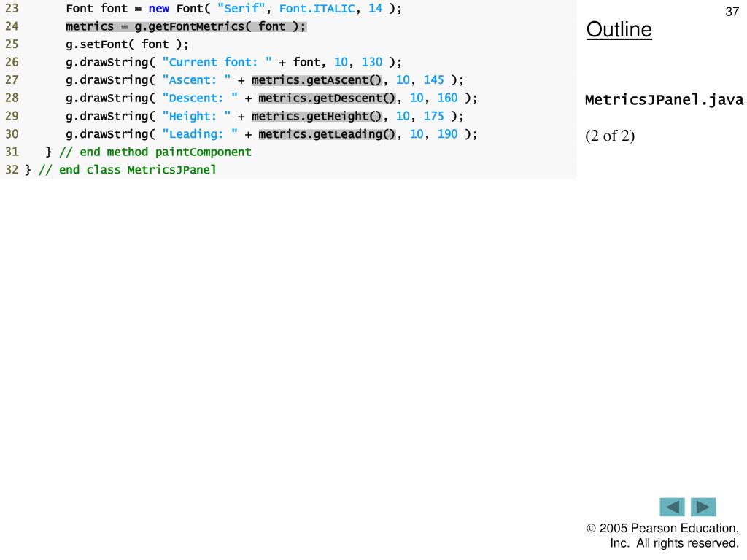Image resolution: width=747 pixels, height=560 pixels.
Task: Select comment "end class MetricsJPanel"
Action: tap(127, 170)
